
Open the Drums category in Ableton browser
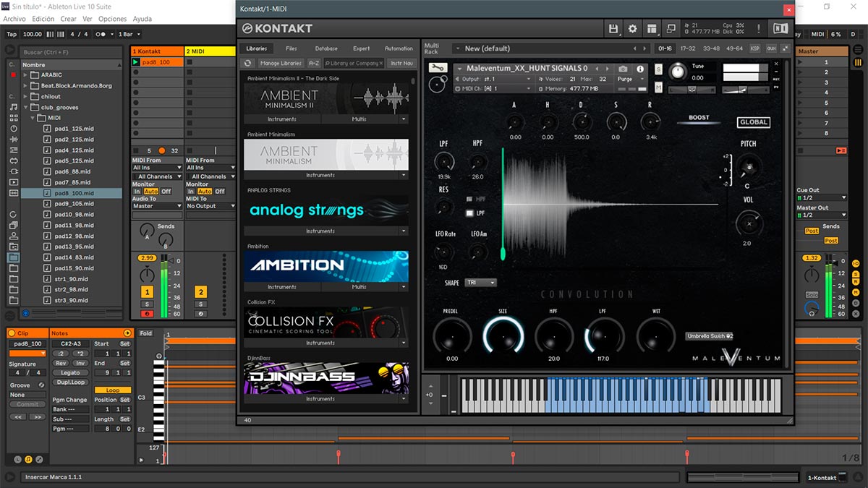tap(14, 118)
